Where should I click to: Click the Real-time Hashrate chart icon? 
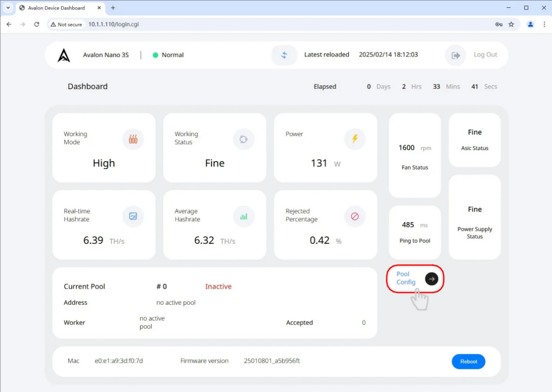[x=133, y=216]
